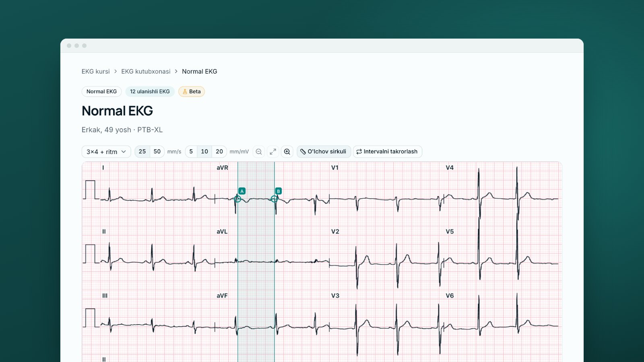The width and height of the screenshot is (644, 362).
Task: Click the zoom in magnifier icon
Action: coord(287,152)
